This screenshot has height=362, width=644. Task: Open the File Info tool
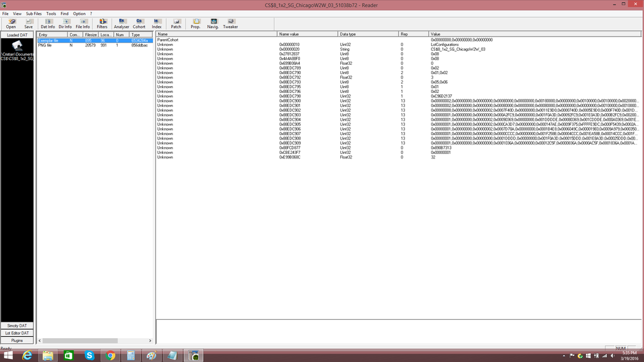(x=82, y=23)
